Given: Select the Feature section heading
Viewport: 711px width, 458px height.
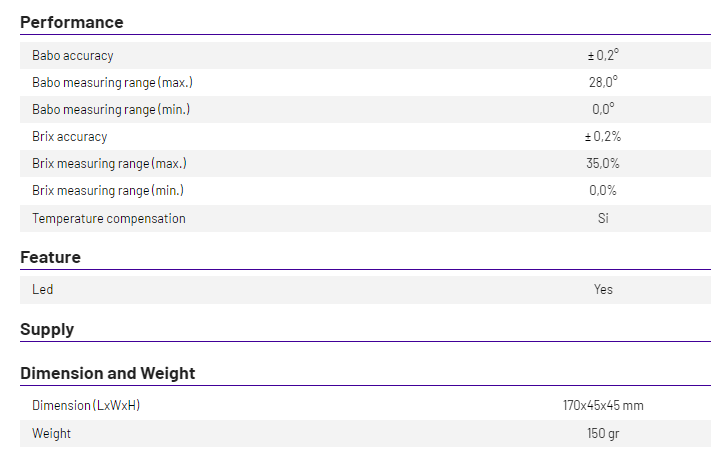Looking at the screenshot, I should click(50, 257).
